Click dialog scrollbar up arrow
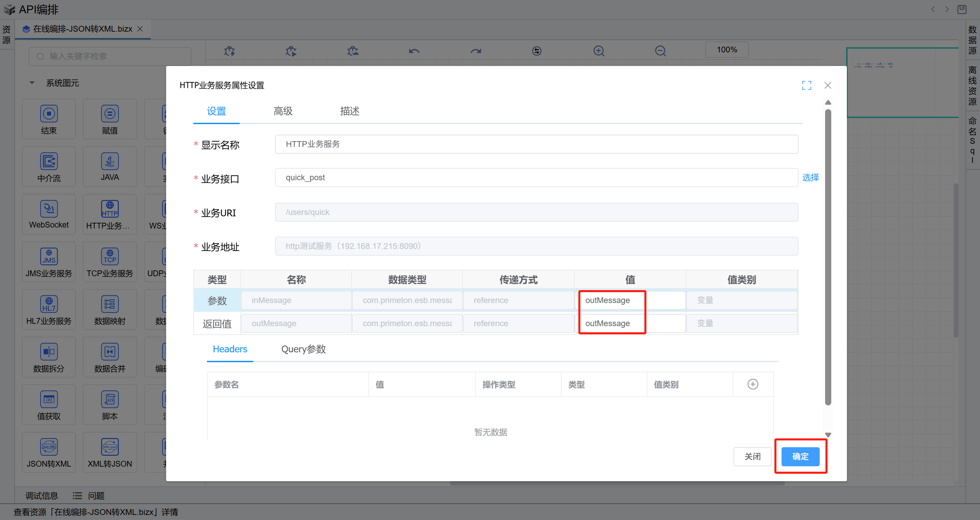The width and height of the screenshot is (980, 520). click(x=828, y=103)
